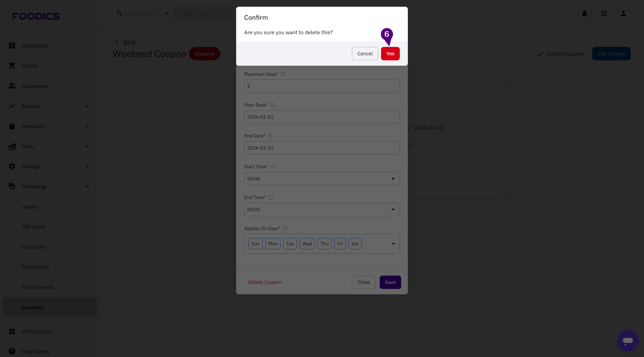The height and width of the screenshot is (357, 644).
Task: Click Cancel in the Confirm dialog
Action: 365,54
